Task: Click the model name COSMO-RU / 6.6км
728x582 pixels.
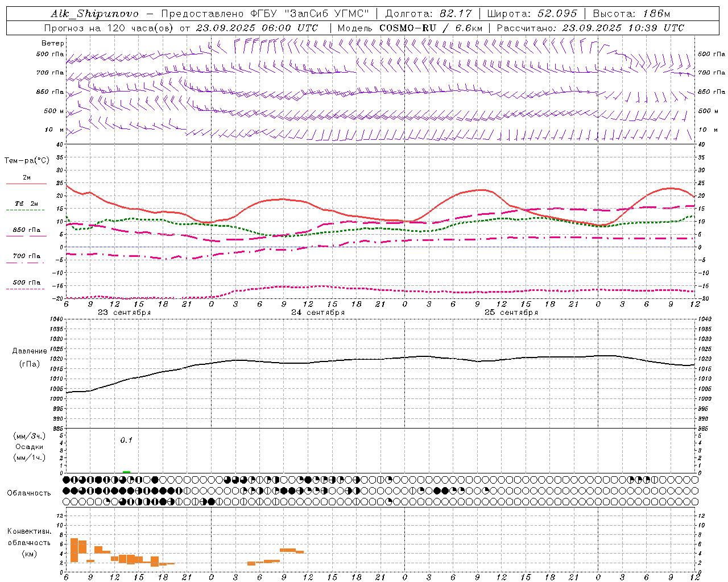Action: point(431,28)
